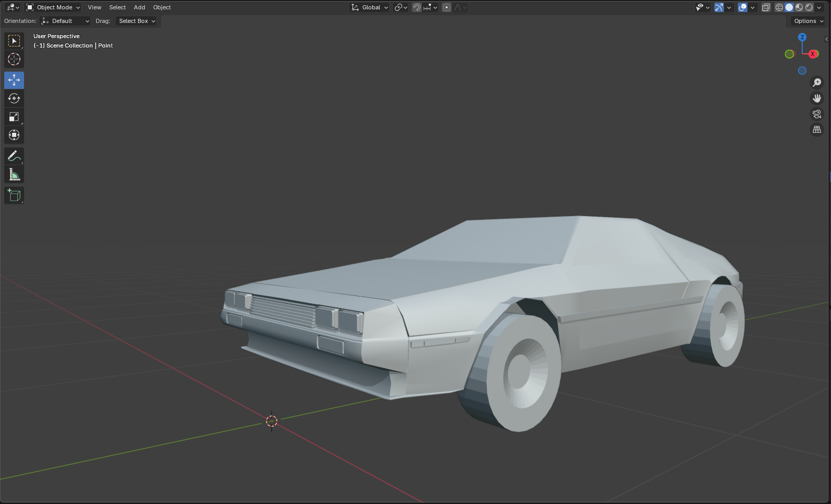Open the Object menu

click(162, 7)
